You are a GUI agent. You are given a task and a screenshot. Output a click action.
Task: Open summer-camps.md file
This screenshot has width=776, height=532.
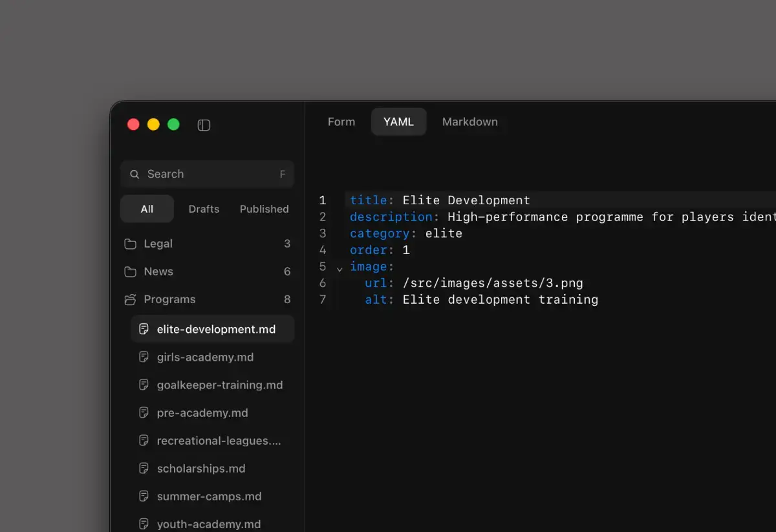click(212, 496)
